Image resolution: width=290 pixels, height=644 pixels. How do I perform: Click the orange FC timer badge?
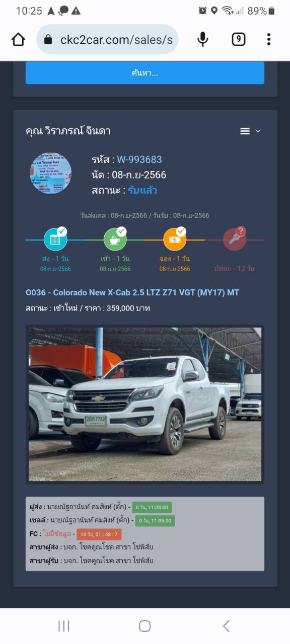(99, 534)
